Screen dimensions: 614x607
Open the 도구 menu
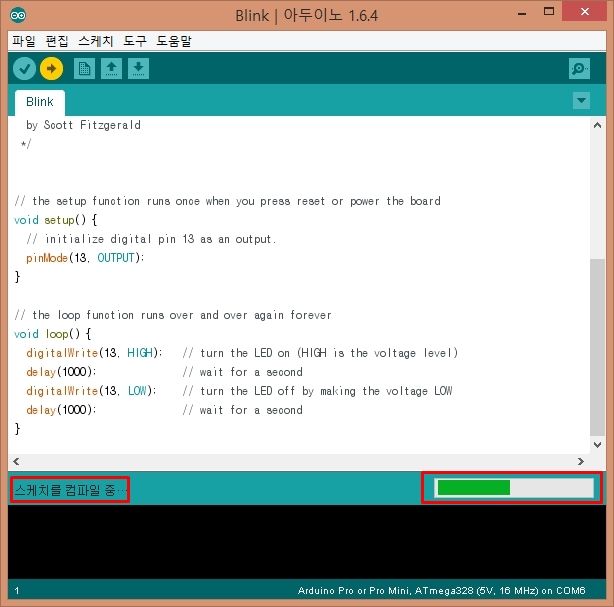tap(135, 41)
